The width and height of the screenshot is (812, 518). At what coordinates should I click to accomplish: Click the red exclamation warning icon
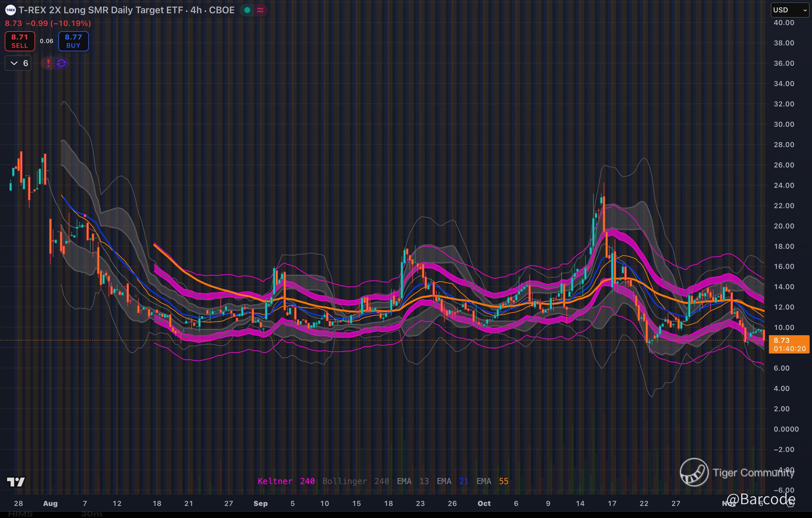pyautogui.click(x=48, y=63)
